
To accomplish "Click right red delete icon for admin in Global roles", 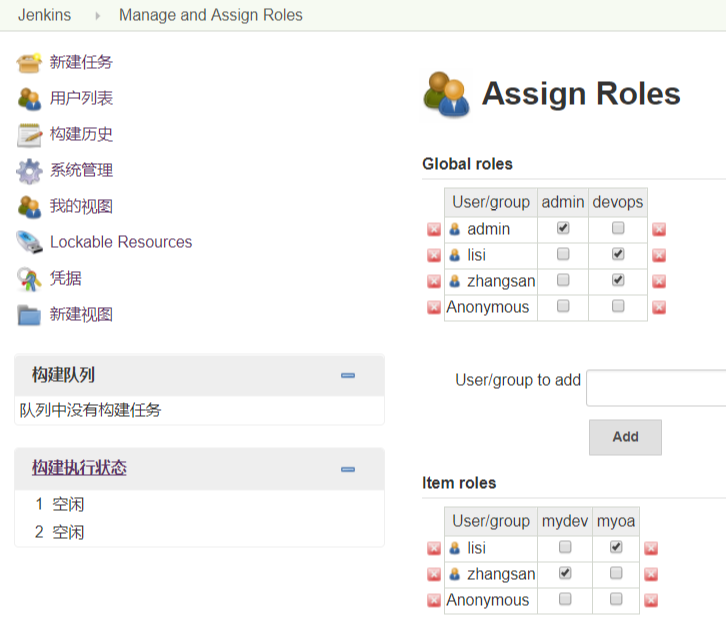I will [x=659, y=229].
